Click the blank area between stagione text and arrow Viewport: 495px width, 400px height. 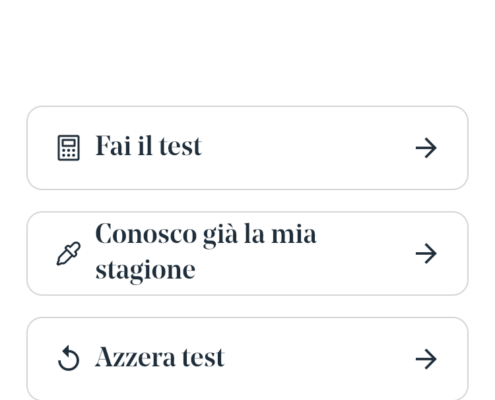303,270
